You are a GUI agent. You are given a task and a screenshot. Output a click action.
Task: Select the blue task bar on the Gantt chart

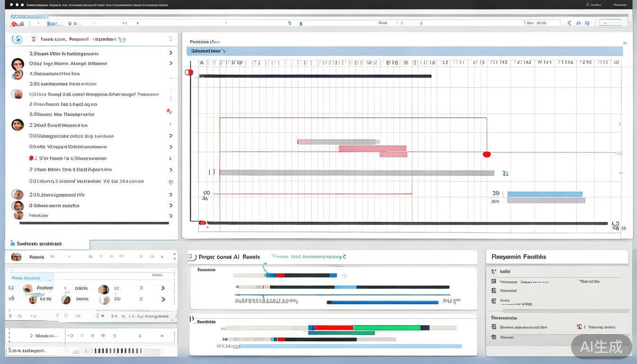coord(545,194)
